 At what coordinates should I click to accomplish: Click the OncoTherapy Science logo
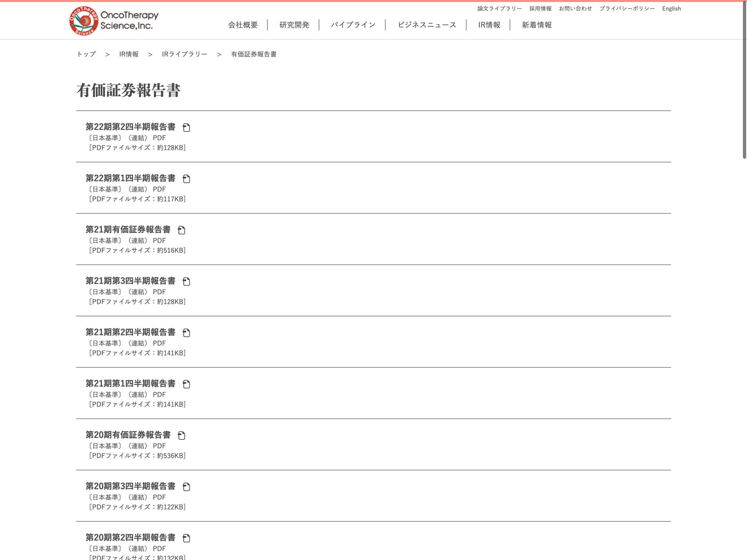114,21
